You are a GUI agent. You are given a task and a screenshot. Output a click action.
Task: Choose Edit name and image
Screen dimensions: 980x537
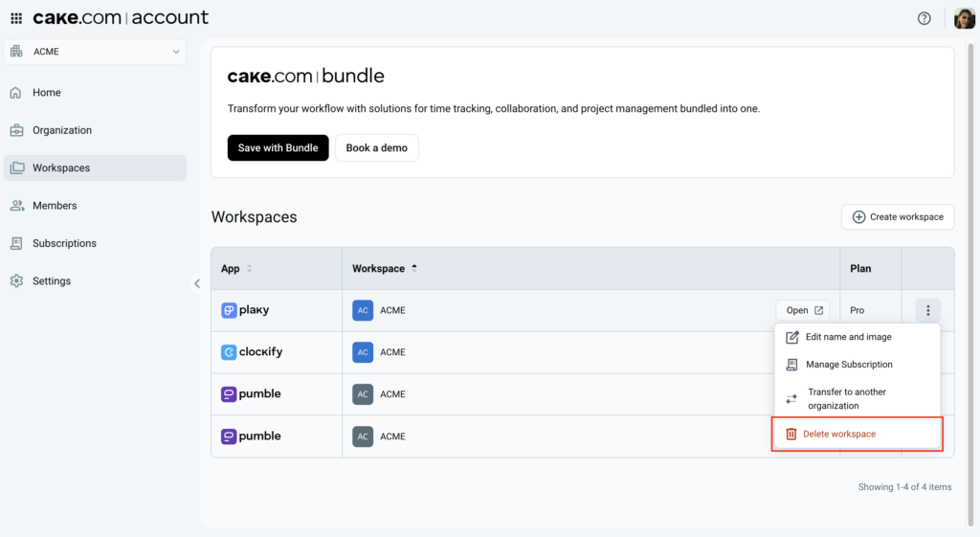point(857,337)
